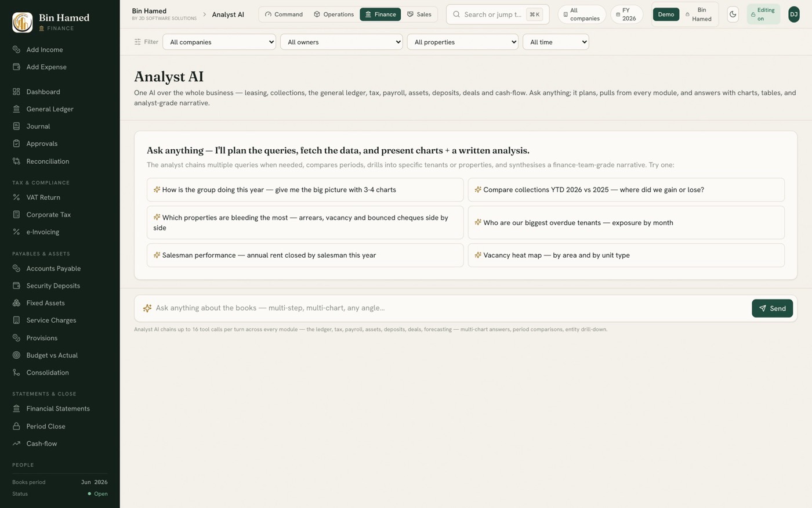Open the DJ user avatar
The height and width of the screenshot is (508, 812).
(x=793, y=15)
